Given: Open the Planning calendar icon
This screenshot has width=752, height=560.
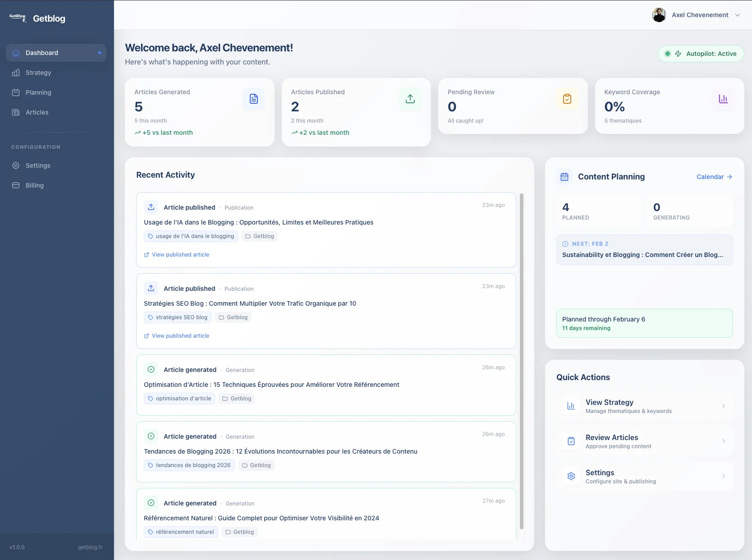Looking at the screenshot, I should tap(15, 92).
